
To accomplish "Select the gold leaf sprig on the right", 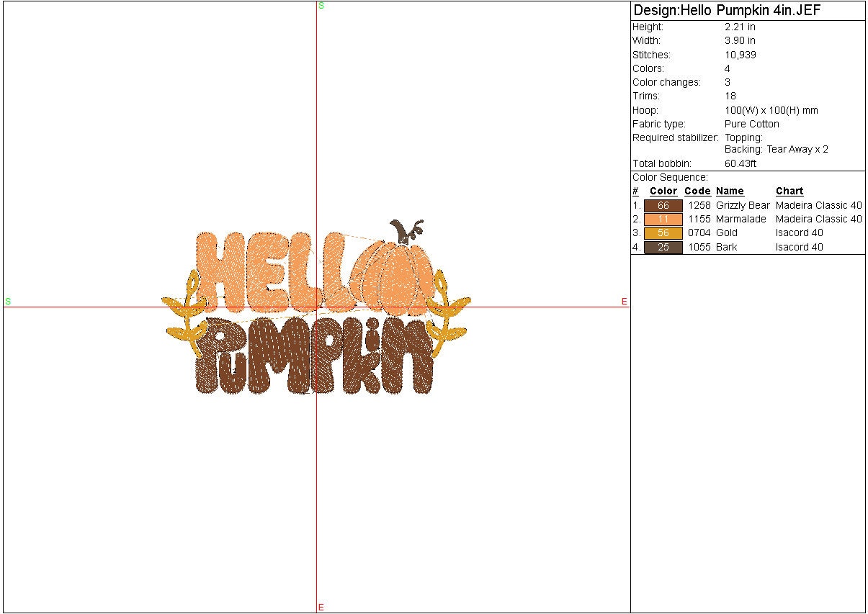I will pos(447,313).
